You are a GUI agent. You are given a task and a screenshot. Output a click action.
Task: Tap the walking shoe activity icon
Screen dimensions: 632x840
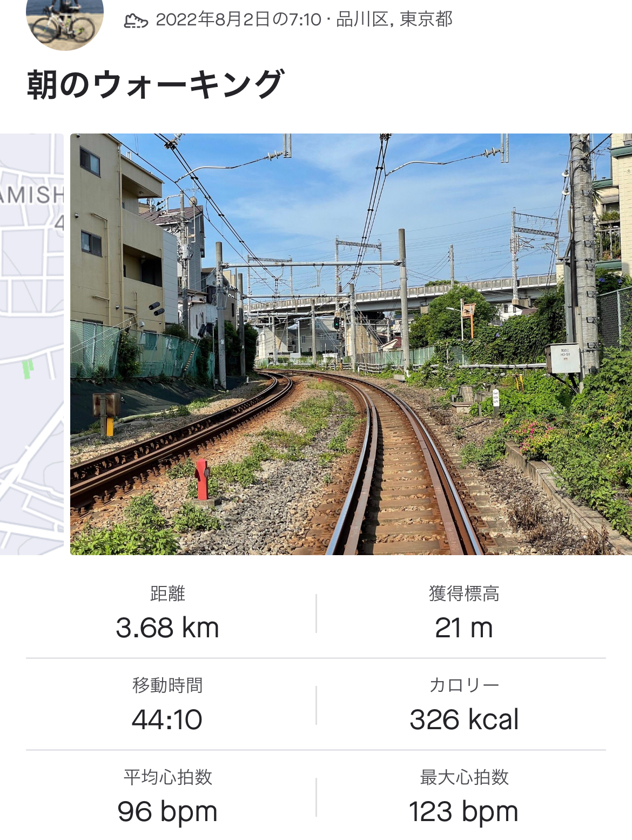tap(136, 21)
